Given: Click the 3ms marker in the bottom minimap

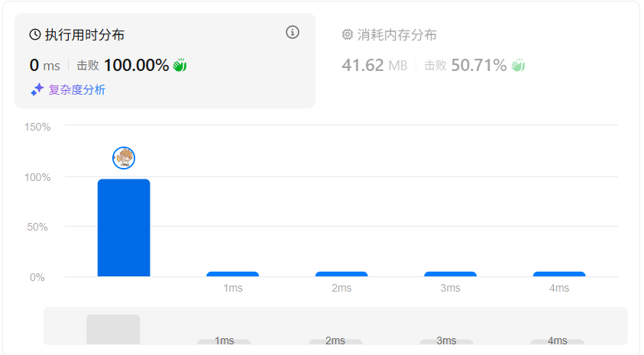Looking at the screenshot, I should click(446, 341).
